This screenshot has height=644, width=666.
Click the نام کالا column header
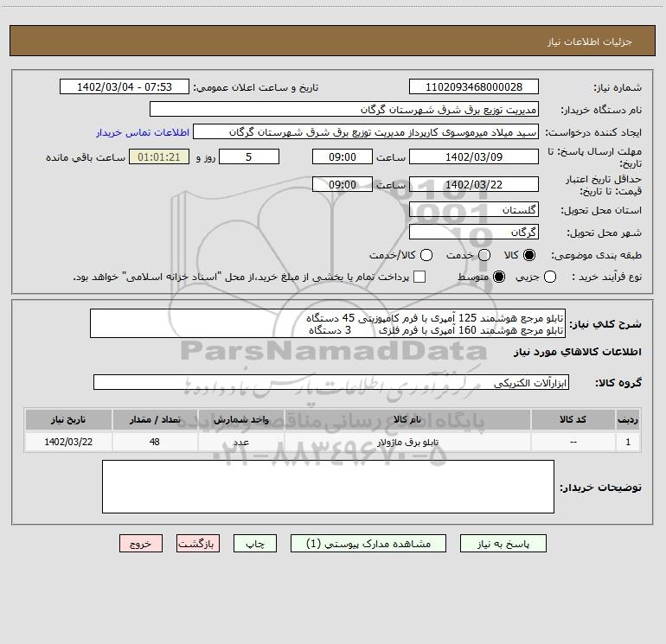pos(407,419)
